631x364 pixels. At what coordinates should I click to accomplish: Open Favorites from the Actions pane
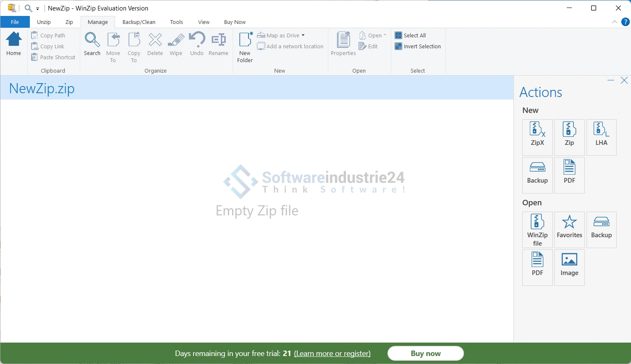[569, 229]
